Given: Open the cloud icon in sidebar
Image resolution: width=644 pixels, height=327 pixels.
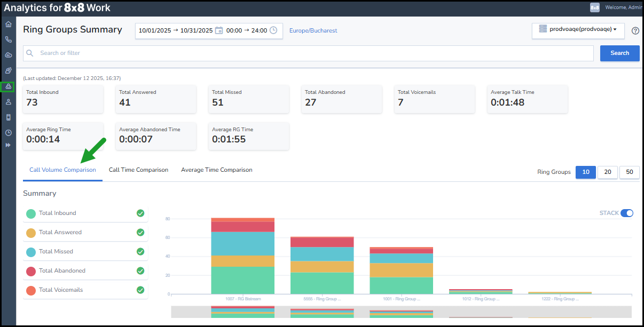Looking at the screenshot, I should (x=8, y=55).
